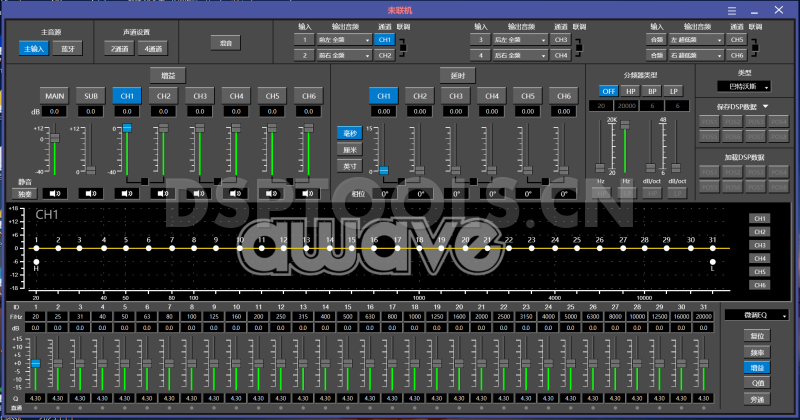Select 蓝牙 as the main audio source
The image size is (800, 420).
tap(70, 47)
